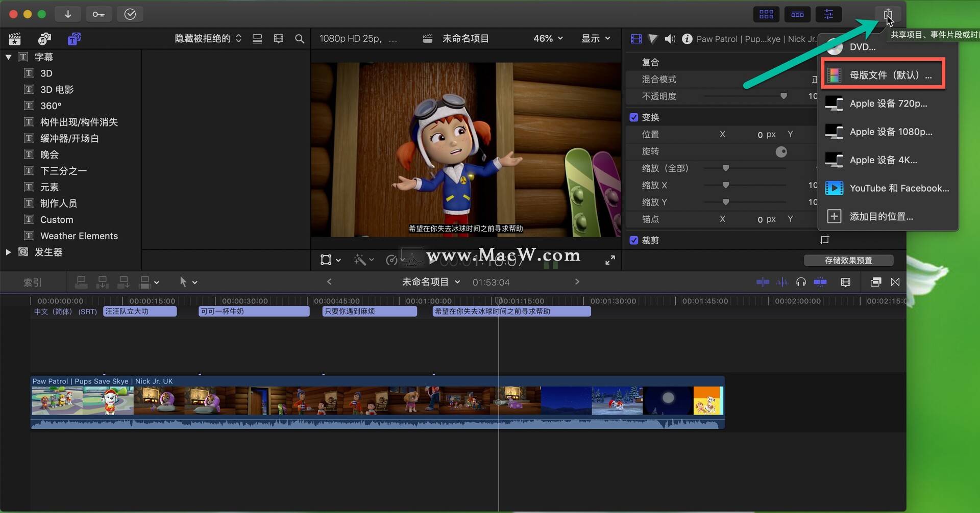Screen dimensions: 980x513
Task: Expand the 发生器 category
Action: tap(8, 252)
